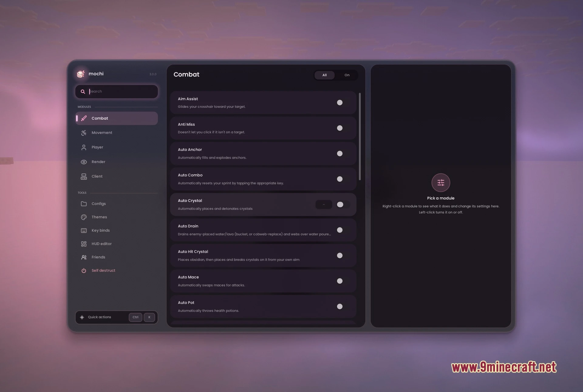Toggle the Aim Assist module switch
583x392 pixels.
coord(343,103)
